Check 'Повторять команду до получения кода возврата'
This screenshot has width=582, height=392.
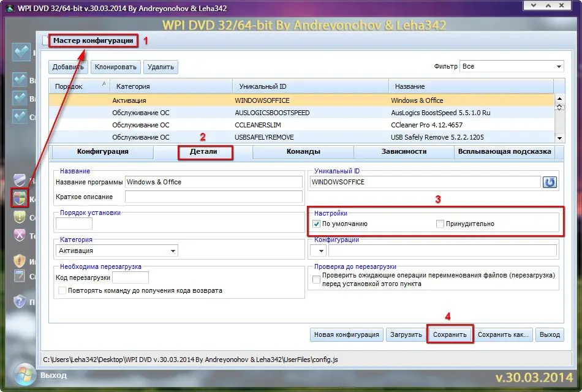pos(62,290)
